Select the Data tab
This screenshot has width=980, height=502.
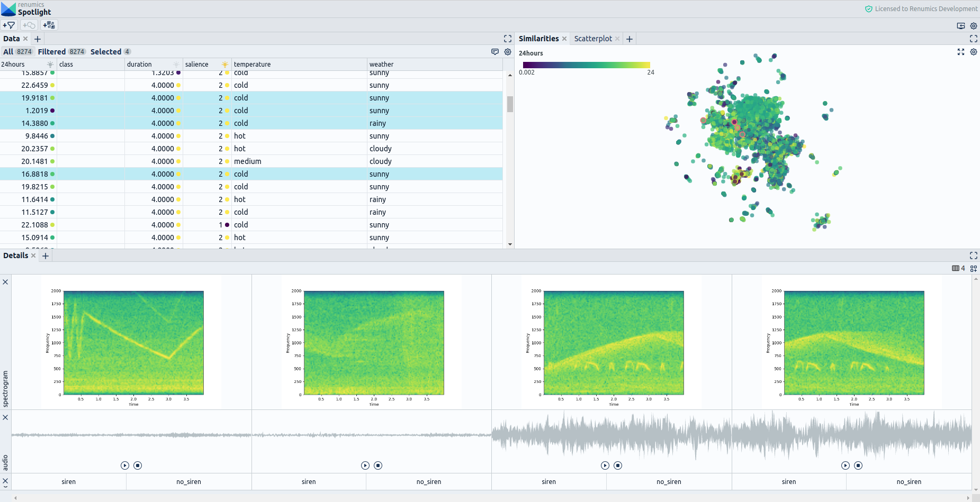click(x=12, y=39)
